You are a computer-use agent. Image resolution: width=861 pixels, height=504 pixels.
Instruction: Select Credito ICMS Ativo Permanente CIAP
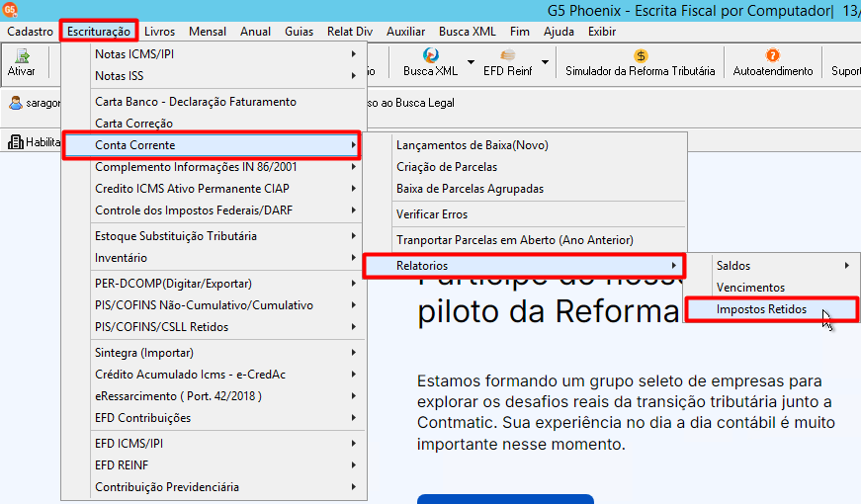tap(214, 189)
